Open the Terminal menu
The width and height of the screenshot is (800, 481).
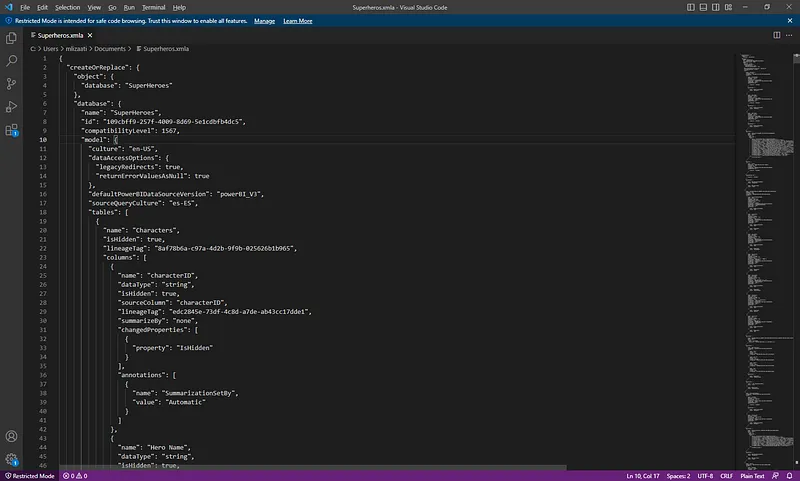coord(154,8)
